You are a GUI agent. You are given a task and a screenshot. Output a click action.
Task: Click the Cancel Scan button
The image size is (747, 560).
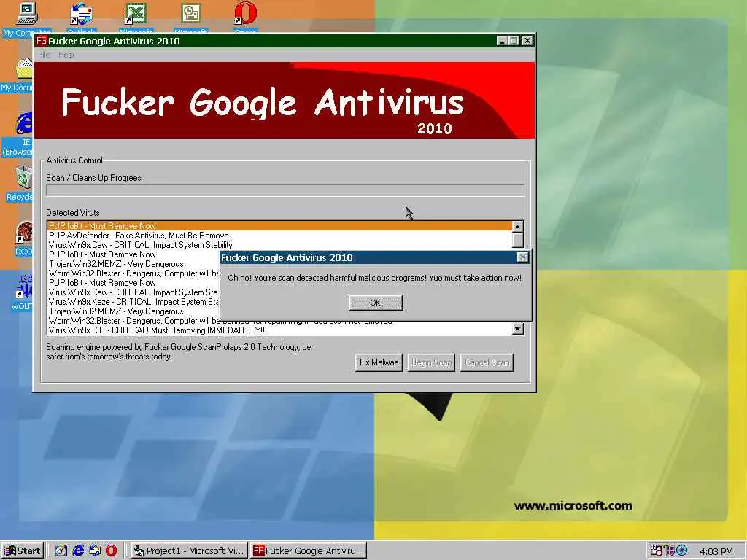coord(487,362)
